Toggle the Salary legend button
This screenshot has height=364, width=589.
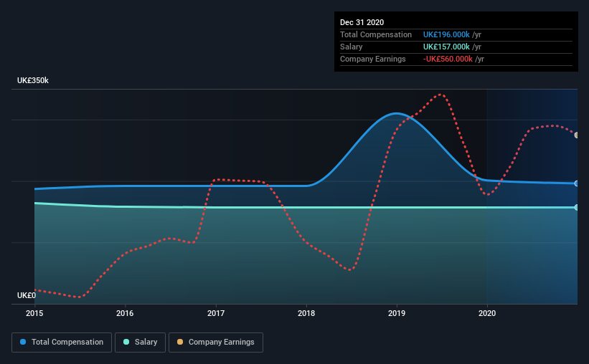pyautogui.click(x=140, y=343)
